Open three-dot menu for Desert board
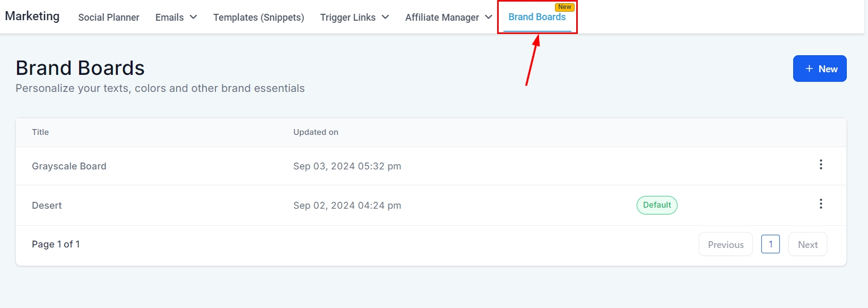This screenshot has height=308, width=868. [821, 204]
